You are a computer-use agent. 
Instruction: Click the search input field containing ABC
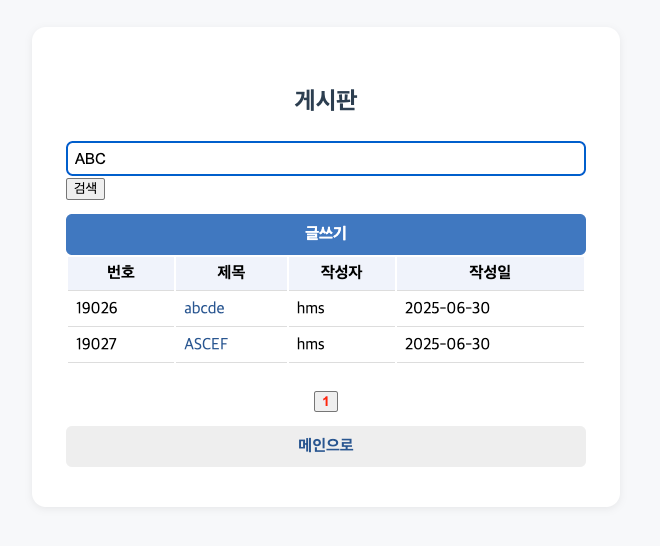326,158
